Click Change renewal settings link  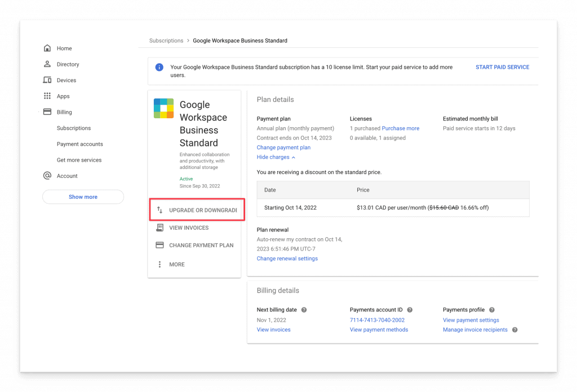[x=287, y=259]
